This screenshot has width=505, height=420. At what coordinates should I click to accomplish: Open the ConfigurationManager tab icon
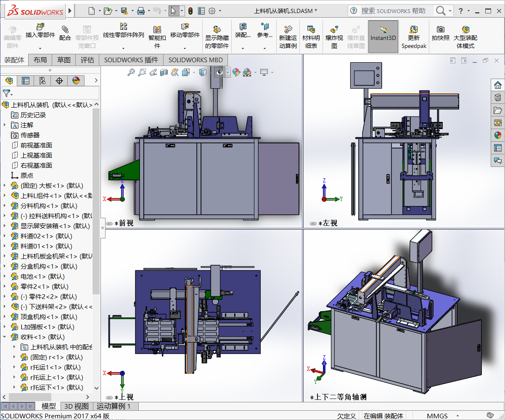click(x=42, y=81)
